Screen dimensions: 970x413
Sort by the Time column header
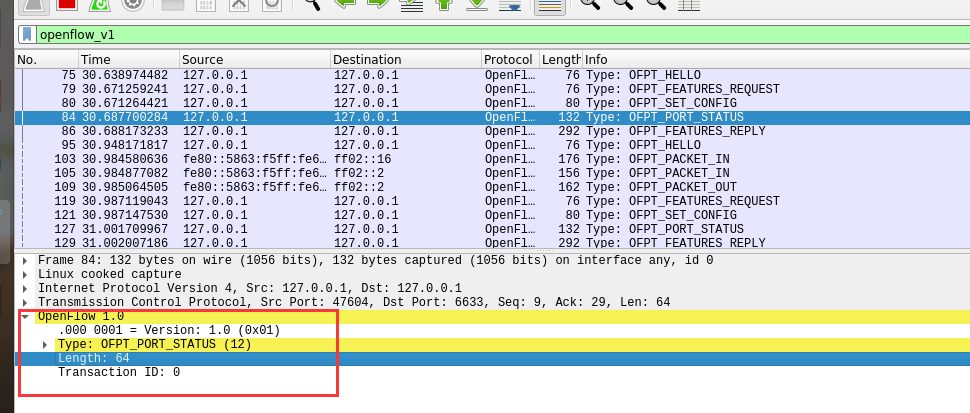129,59
